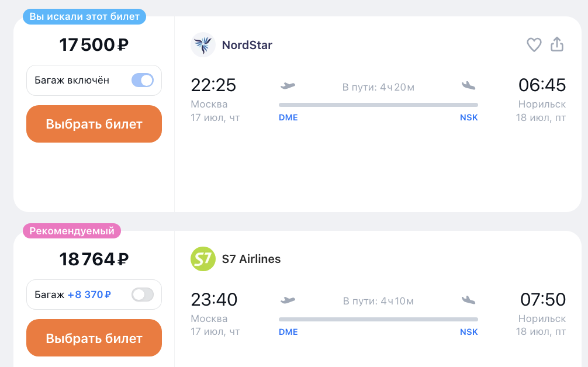Open DME airport link on NordStar flight
This screenshot has width=588, height=367.
[288, 117]
